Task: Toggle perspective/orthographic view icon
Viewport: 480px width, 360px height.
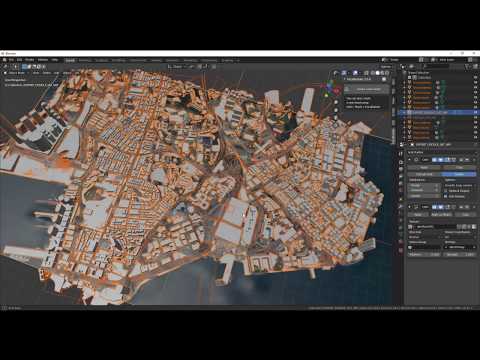Action: click(336, 126)
